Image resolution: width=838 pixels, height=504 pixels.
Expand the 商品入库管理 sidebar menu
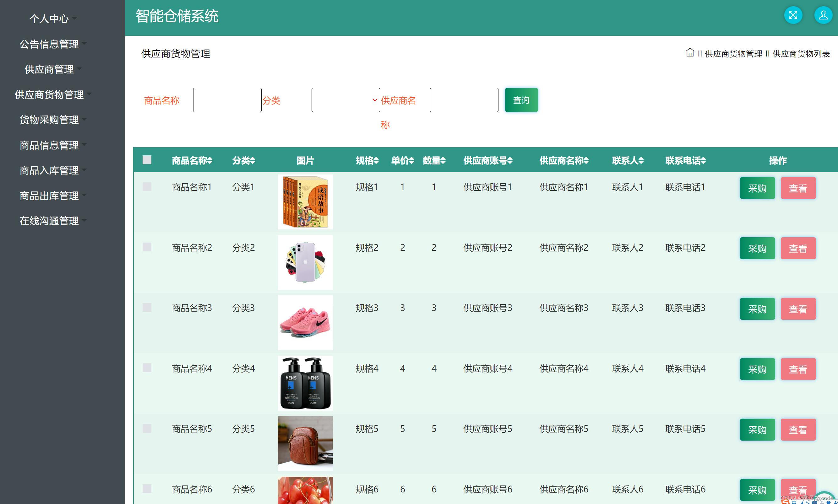click(x=50, y=170)
